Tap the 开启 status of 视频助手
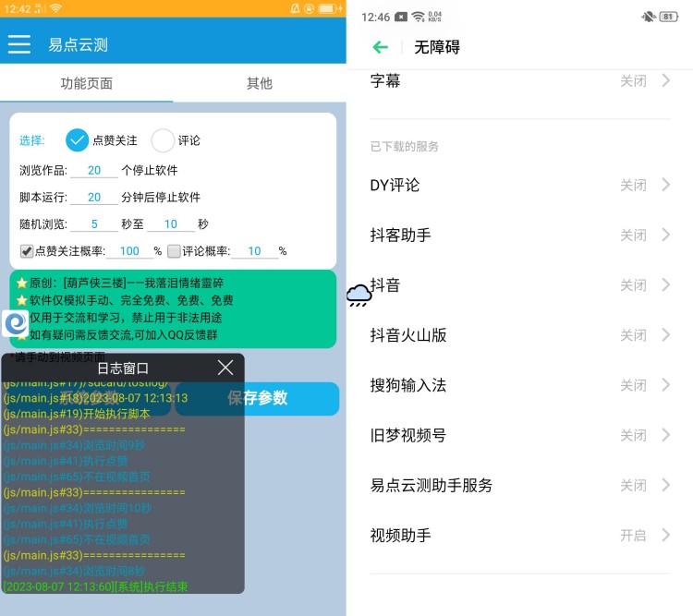The image size is (693, 616). [x=633, y=536]
